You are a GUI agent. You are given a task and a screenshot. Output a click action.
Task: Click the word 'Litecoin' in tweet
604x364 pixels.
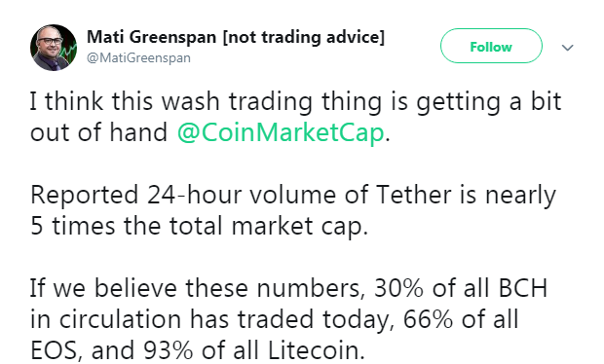(316, 350)
